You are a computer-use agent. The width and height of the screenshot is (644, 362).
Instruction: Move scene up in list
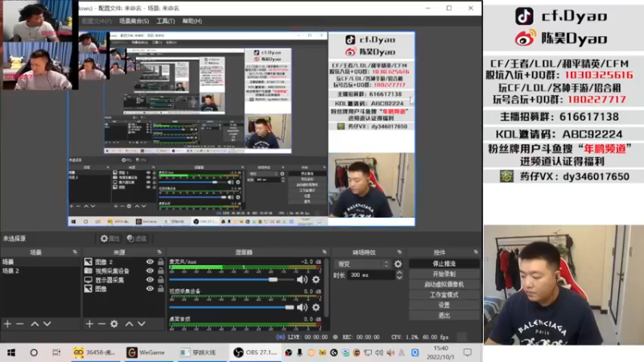35,324
